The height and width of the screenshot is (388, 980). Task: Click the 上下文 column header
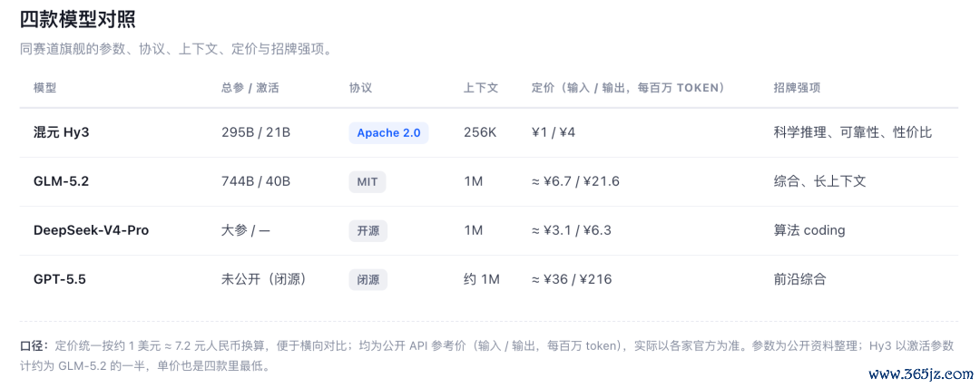click(481, 88)
